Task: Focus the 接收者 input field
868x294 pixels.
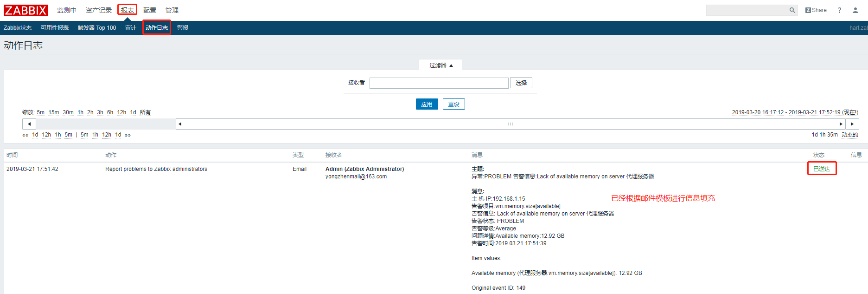Action: pos(439,83)
